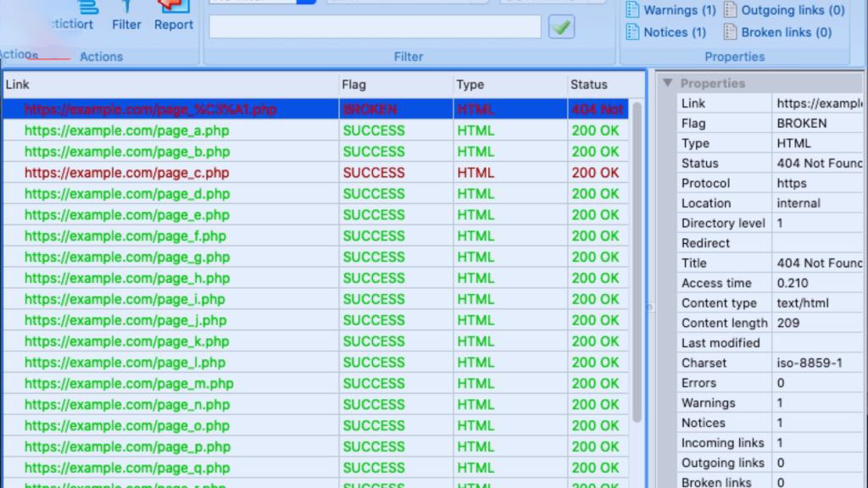Open the Report tool
The image size is (868, 488).
click(173, 17)
